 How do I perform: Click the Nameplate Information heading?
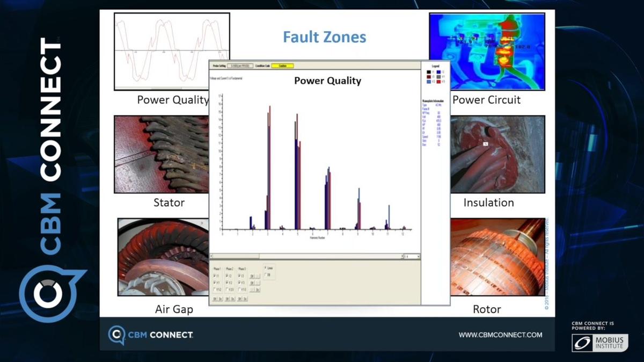coord(433,101)
